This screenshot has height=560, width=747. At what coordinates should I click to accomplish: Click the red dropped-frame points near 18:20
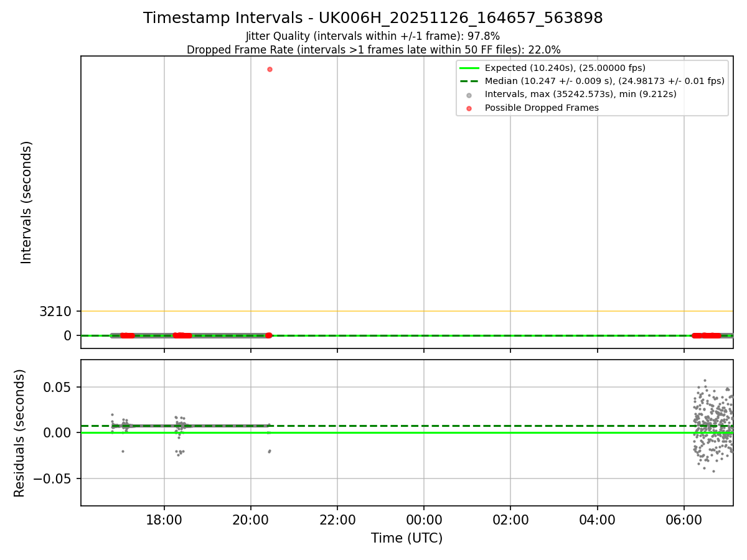click(182, 335)
